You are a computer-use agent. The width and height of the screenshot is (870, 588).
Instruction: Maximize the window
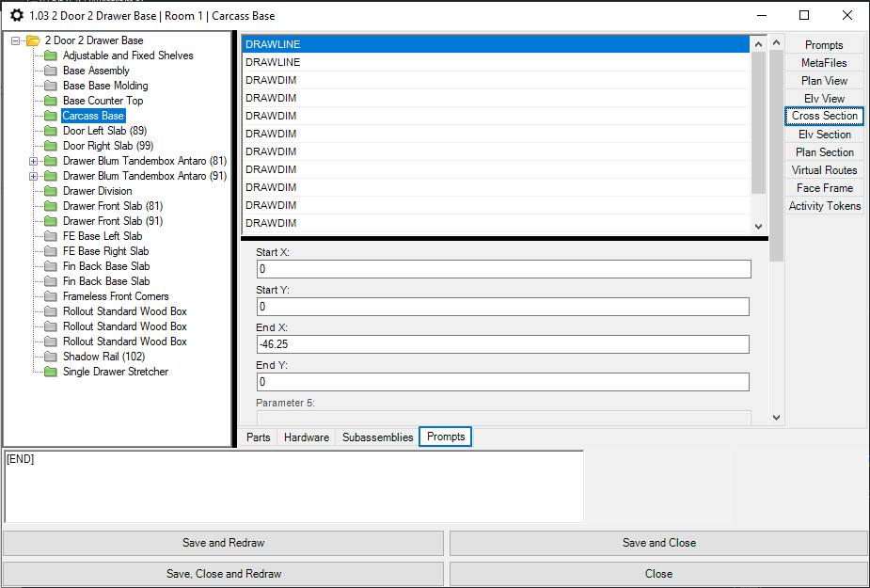[804, 16]
